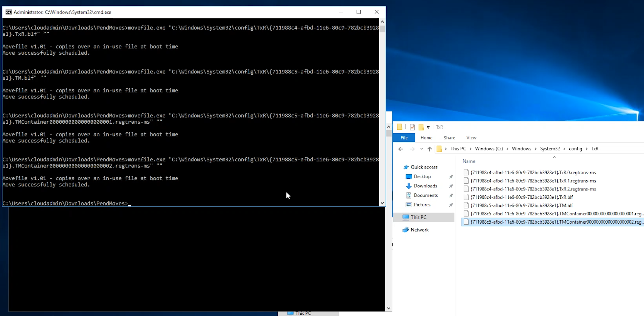This screenshot has width=644, height=316.
Task: Open the folder icon in Explorer quick access toolbar
Action: [400, 127]
